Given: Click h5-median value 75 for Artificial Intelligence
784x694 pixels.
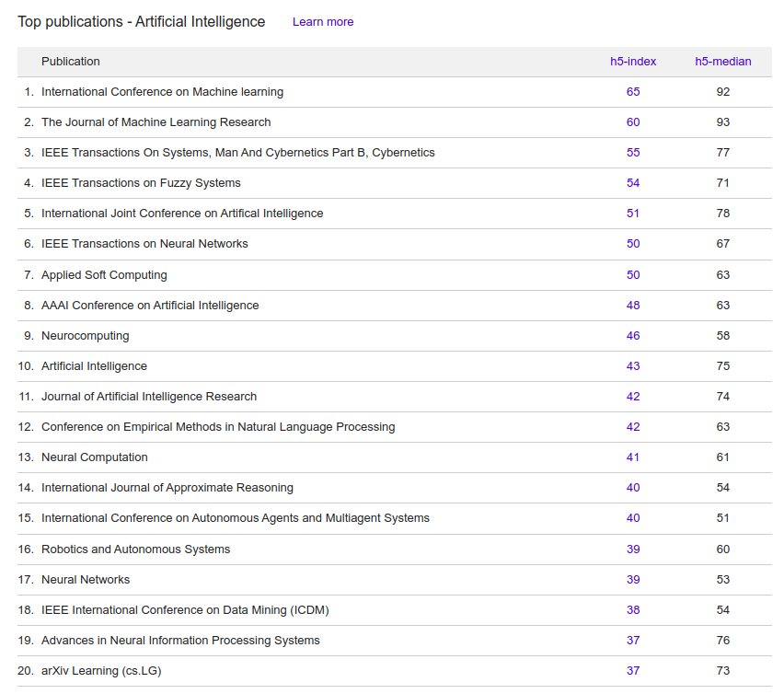Looking at the screenshot, I should tap(723, 366).
